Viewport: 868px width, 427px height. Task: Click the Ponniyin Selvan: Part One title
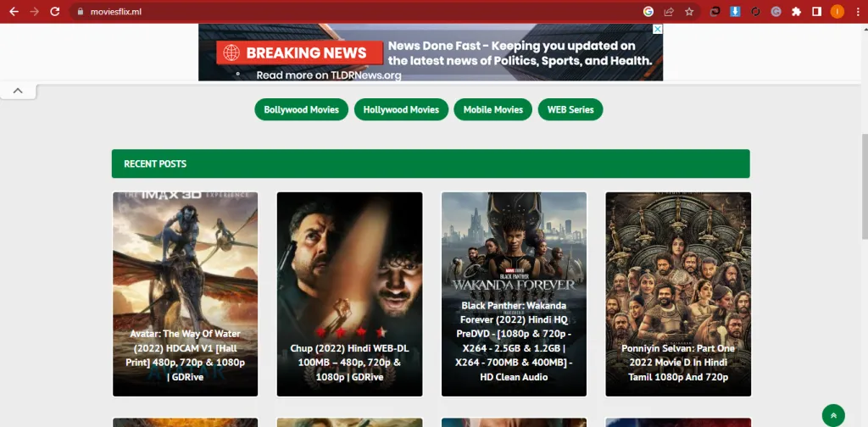(x=678, y=363)
